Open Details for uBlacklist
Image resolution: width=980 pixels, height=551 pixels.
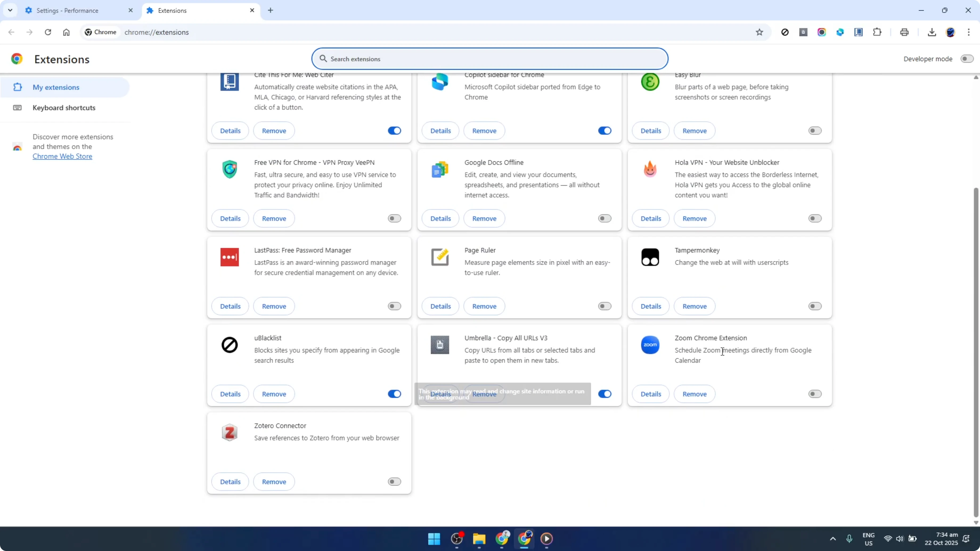pos(230,394)
